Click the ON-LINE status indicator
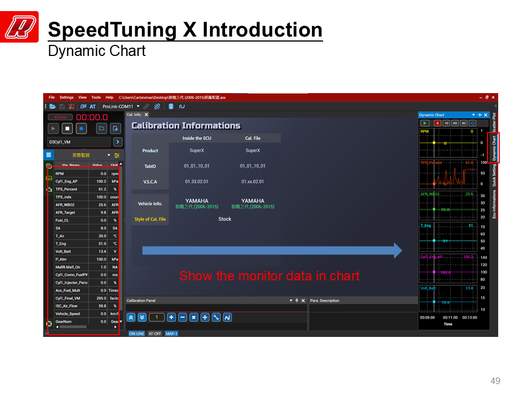532x399 pixels. tap(136, 334)
